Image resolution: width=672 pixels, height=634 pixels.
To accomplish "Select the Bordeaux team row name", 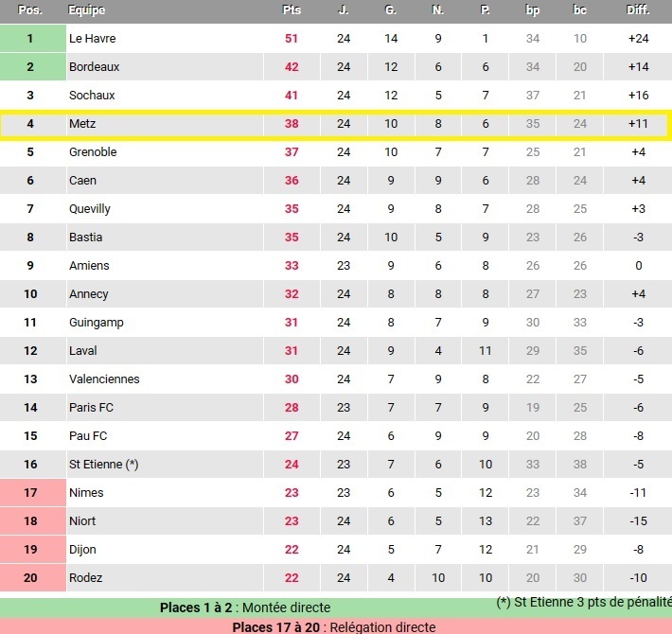I will tap(94, 67).
